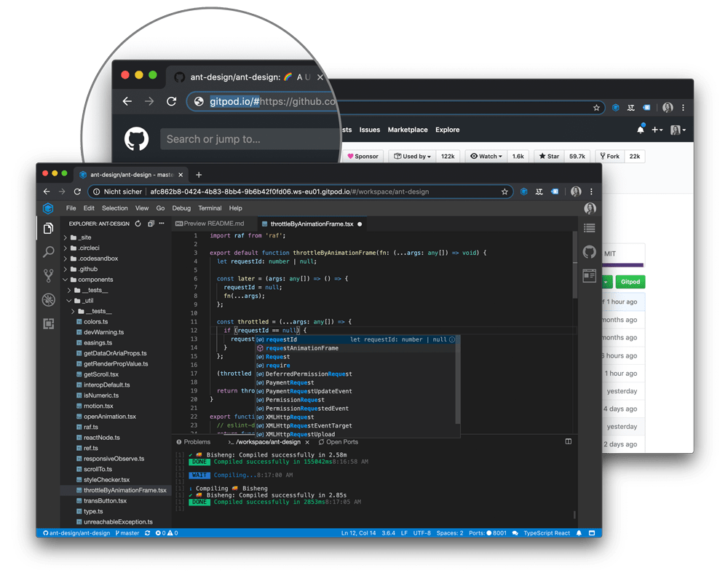
Task: Click Fork button on GitHub page
Action: point(609,157)
